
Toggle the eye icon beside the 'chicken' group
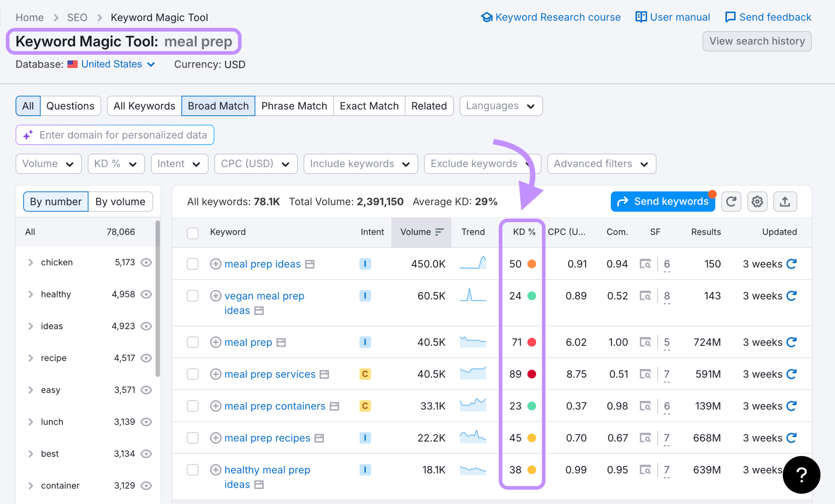(x=146, y=262)
